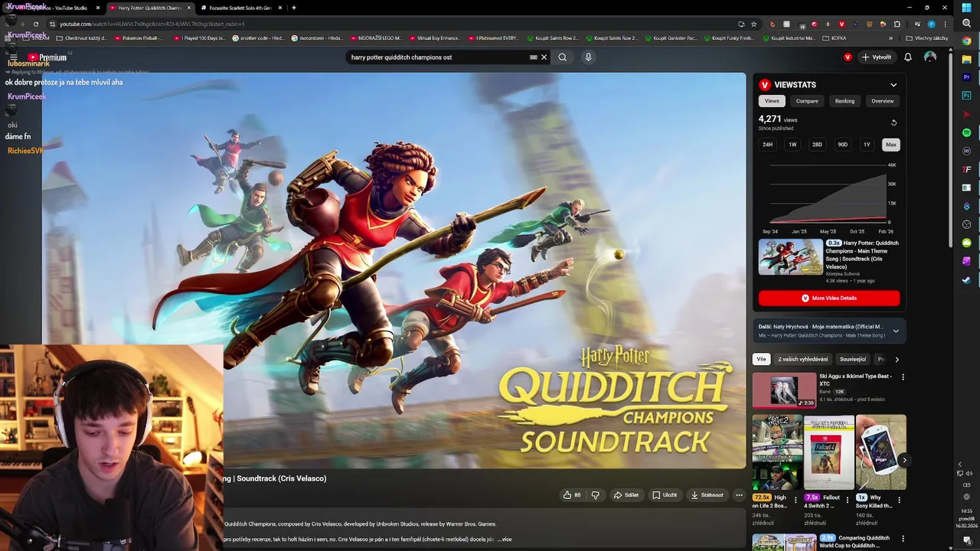
Task: Select the 1Y time range
Action: point(867,145)
